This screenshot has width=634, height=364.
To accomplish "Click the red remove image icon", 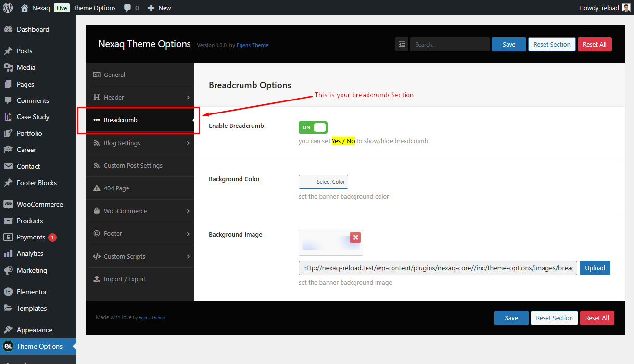I will (355, 237).
